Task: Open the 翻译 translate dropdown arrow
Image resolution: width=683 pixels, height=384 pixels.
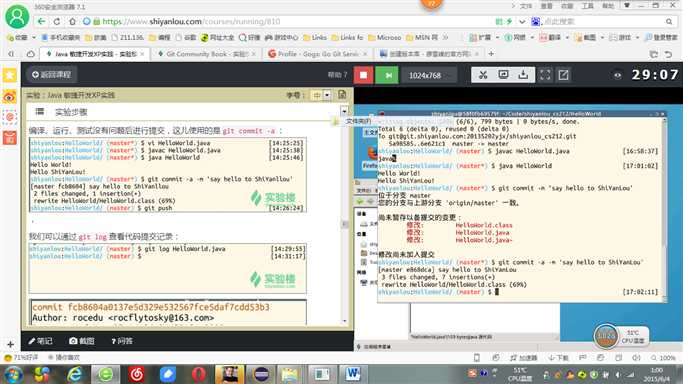Action: (567, 37)
